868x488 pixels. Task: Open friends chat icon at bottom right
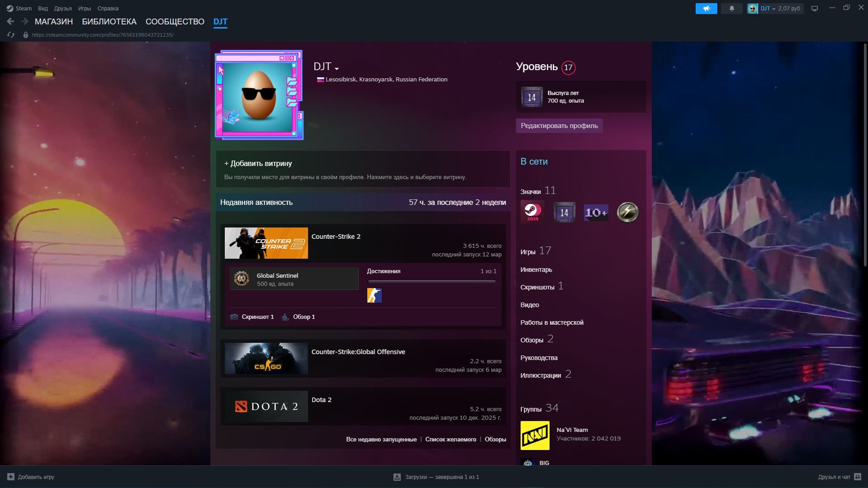pos(858,477)
